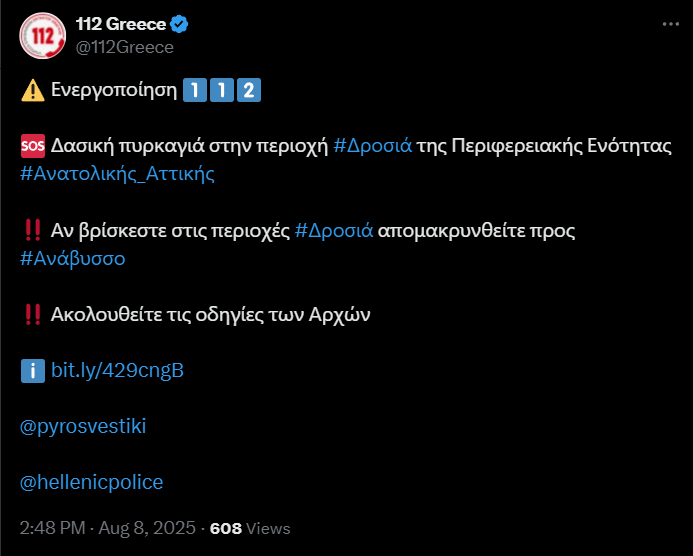
Task: Click the blue information emoji icon
Action: 31,371
